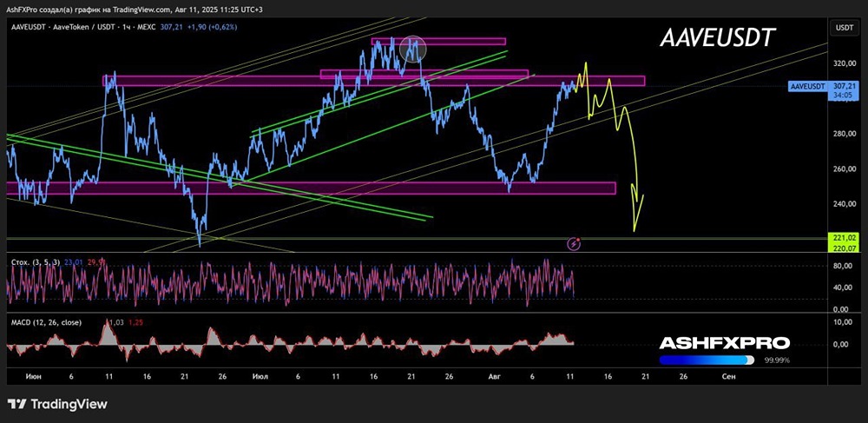Click the Июн month label on the time axis
This screenshot has height=423, width=868.
33,376
